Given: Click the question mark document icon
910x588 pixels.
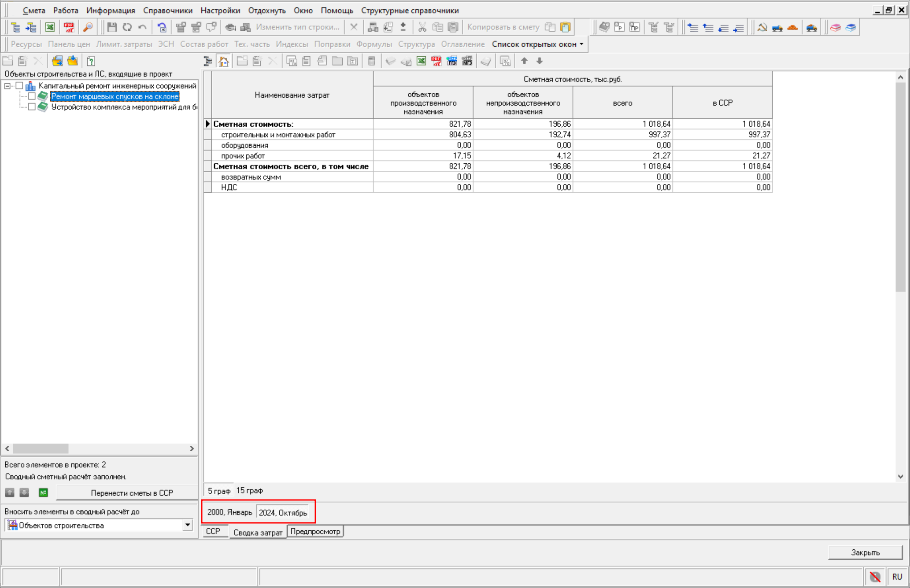Looking at the screenshot, I should coord(91,61).
